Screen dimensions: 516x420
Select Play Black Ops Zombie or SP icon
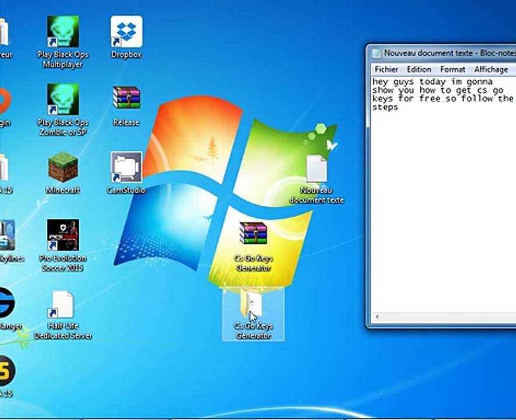click(62, 100)
